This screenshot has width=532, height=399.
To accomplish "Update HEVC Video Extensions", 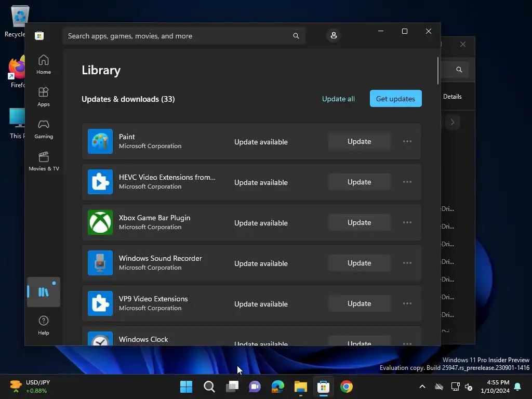I will click(360, 182).
